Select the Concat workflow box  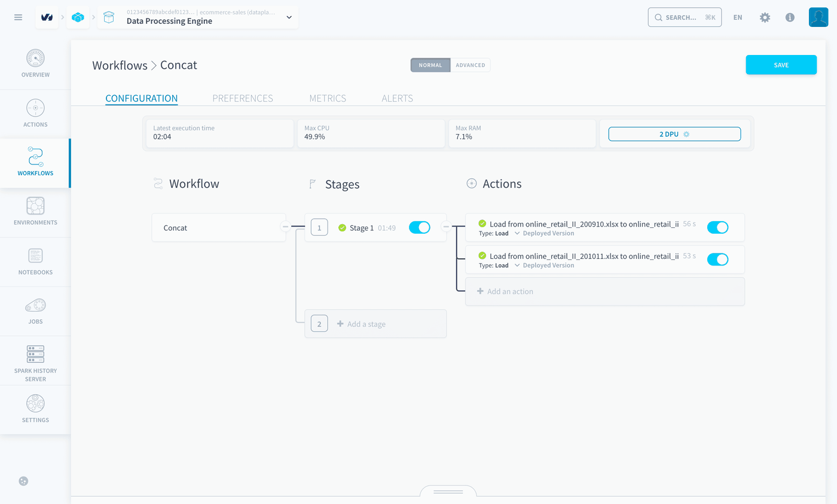pyautogui.click(x=219, y=227)
